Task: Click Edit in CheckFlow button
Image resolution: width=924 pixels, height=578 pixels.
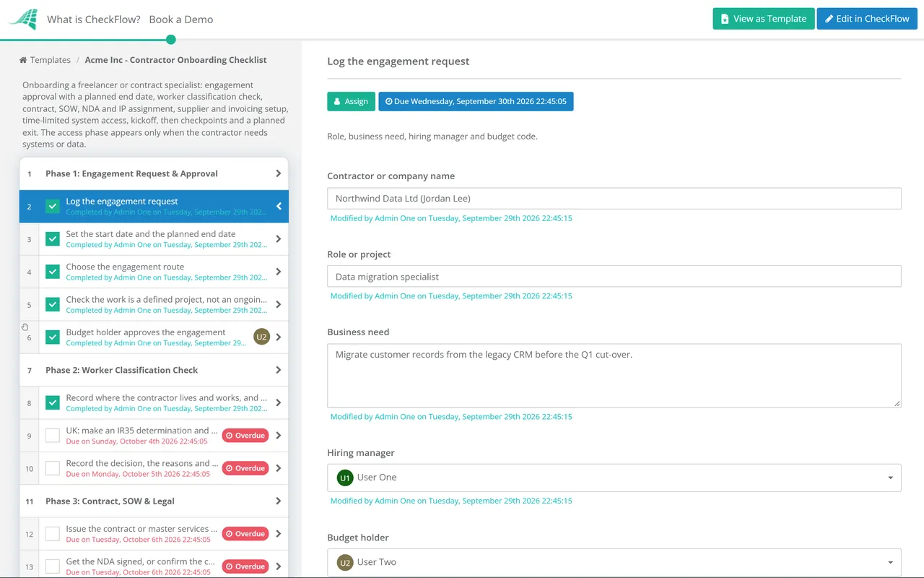Action: pyautogui.click(x=867, y=19)
